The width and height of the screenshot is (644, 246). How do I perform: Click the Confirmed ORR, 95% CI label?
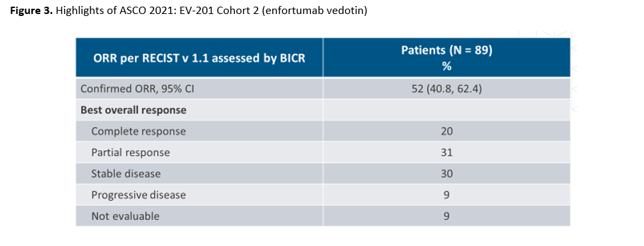point(137,89)
